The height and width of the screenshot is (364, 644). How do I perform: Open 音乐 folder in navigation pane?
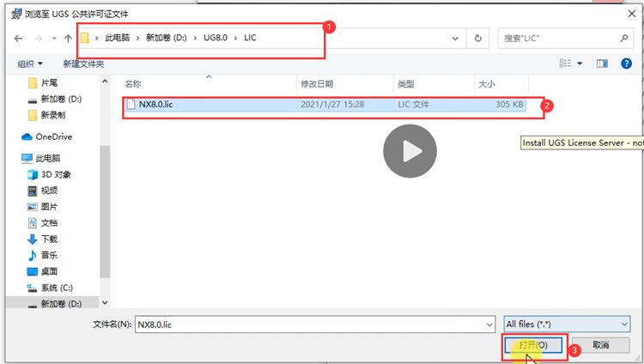[49, 255]
